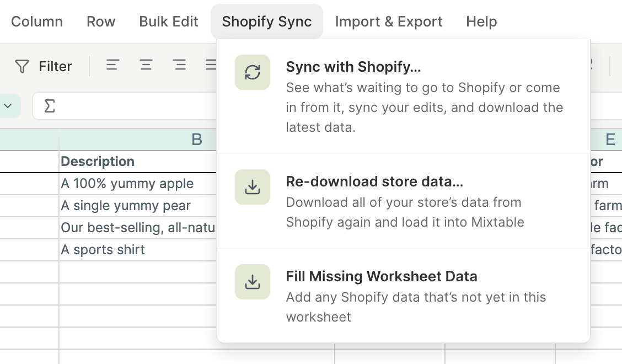This screenshot has height=364, width=622.
Task: Click the sync arrows icon
Action: coord(253,72)
